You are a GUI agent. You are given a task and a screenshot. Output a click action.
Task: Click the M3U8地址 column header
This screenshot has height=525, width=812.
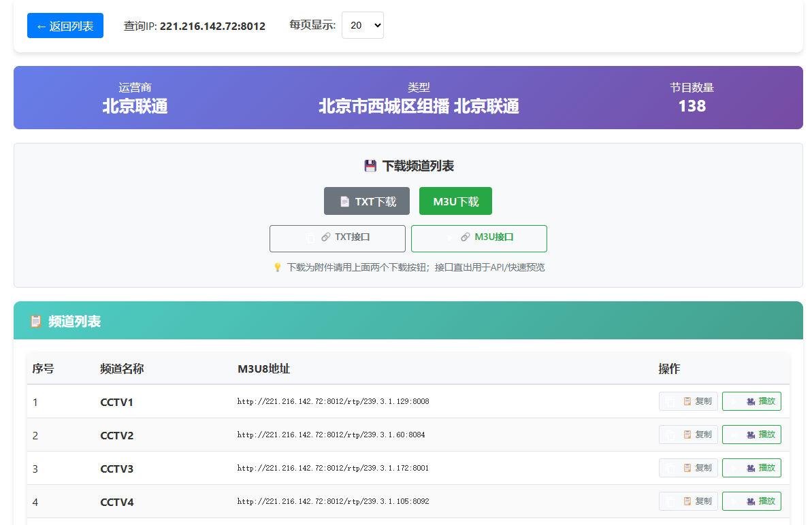pos(263,369)
